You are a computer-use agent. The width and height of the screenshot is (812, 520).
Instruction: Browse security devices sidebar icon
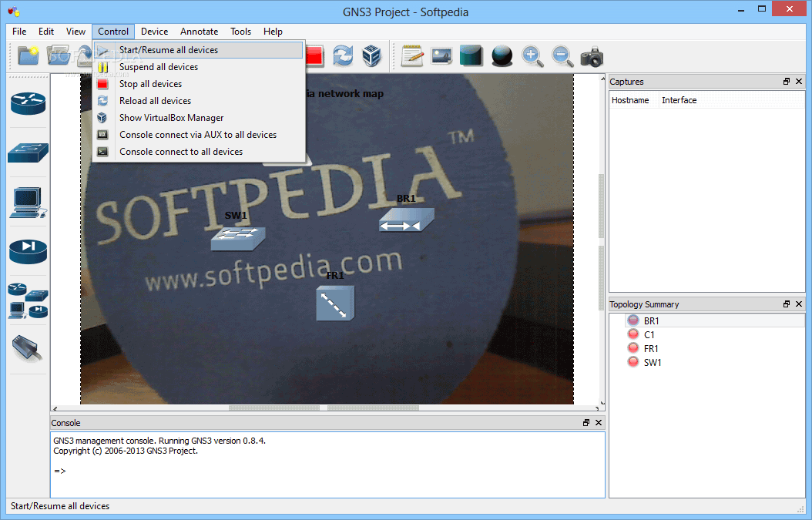[28, 252]
